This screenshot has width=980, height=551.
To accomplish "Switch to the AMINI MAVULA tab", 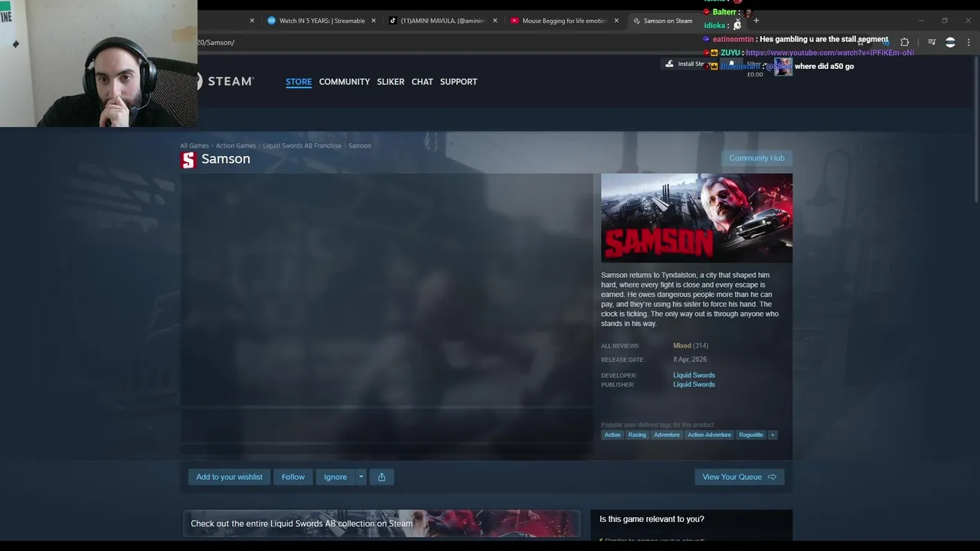I will [x=443, y=21].
